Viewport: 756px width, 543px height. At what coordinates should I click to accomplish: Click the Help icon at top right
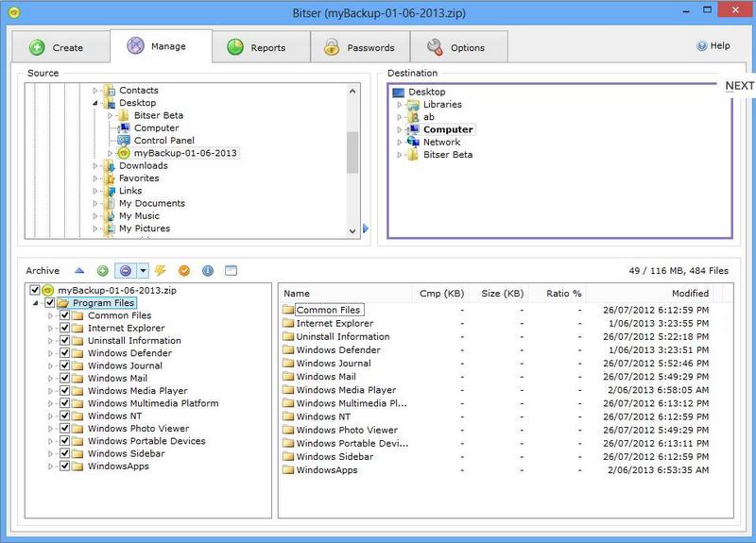[701, 45]
